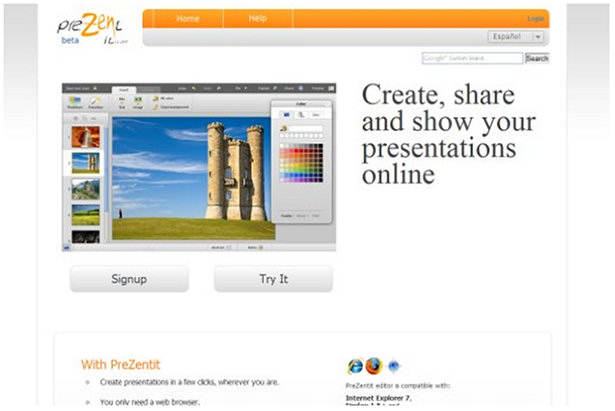Click the Image insert icon in editor preview
615x411 pixels.
(138, 102)
